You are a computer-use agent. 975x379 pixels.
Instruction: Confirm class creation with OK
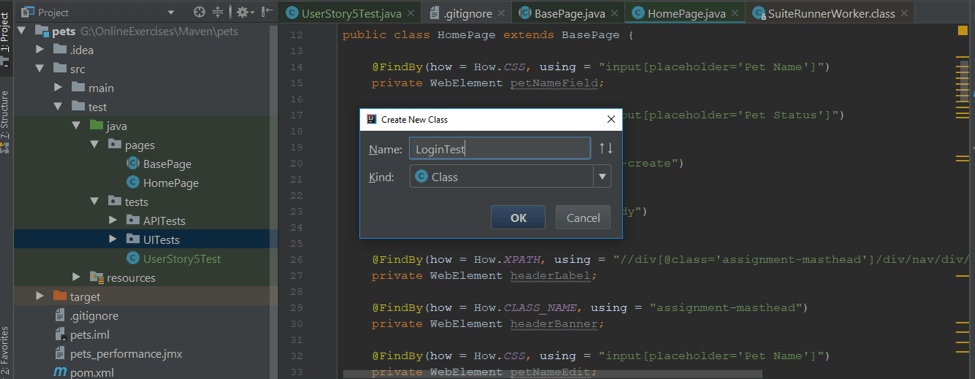coord(518,217)
